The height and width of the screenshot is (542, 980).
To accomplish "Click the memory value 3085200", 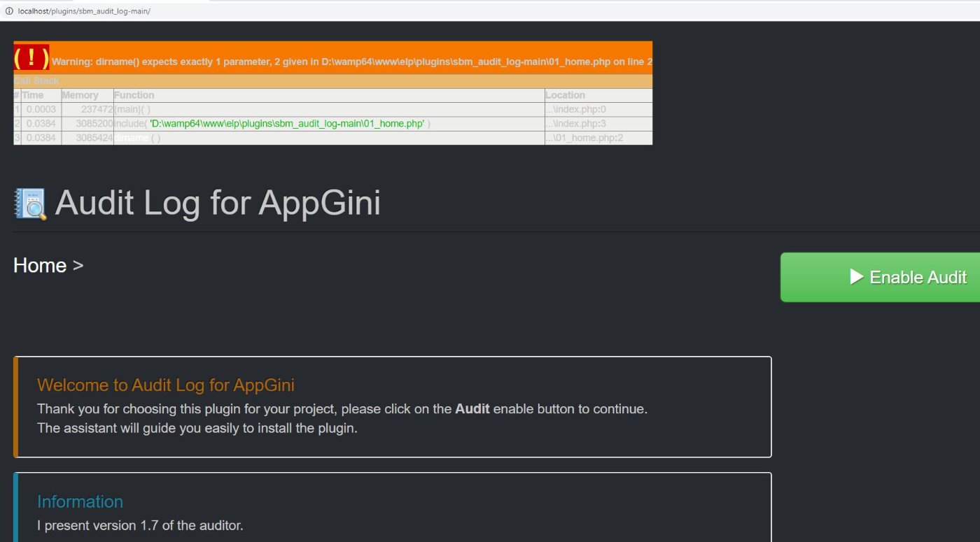I will click(94, 124).
